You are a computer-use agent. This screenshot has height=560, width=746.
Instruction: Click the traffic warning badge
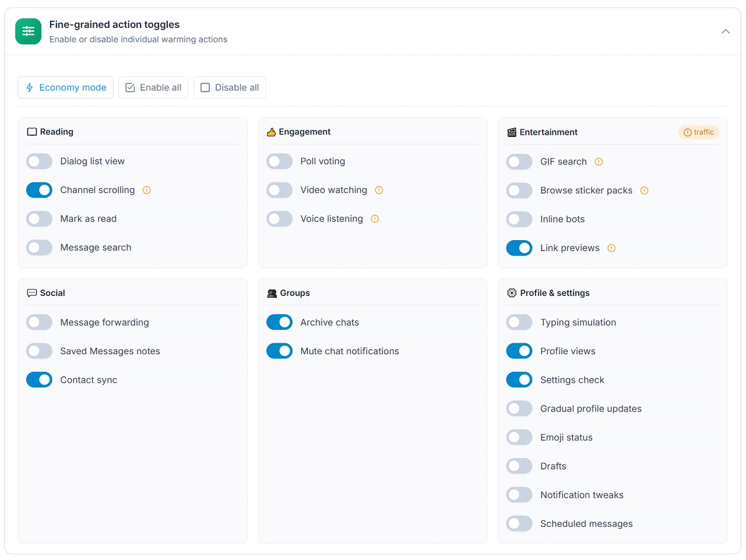pos(699,132)
